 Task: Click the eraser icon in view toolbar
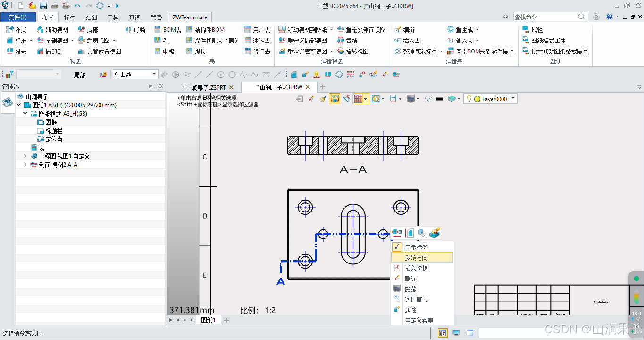point(311,99)
